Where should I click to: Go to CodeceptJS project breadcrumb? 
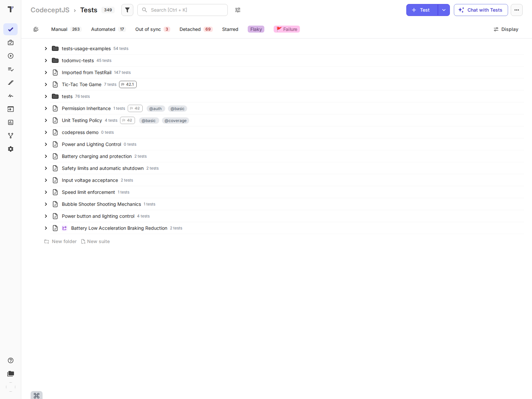click(x=50, y=10)
